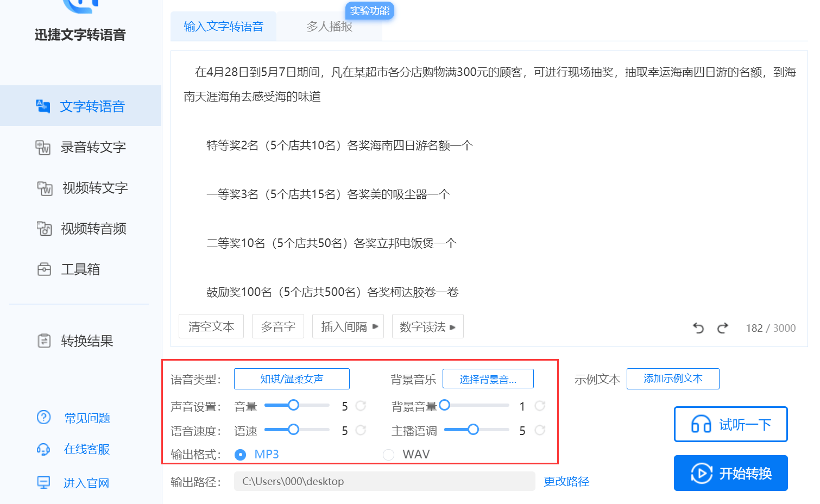Adjust the 音量 slider
Image resolution: width=820 pixels, height=504 pixels.
tap(297, 405)
